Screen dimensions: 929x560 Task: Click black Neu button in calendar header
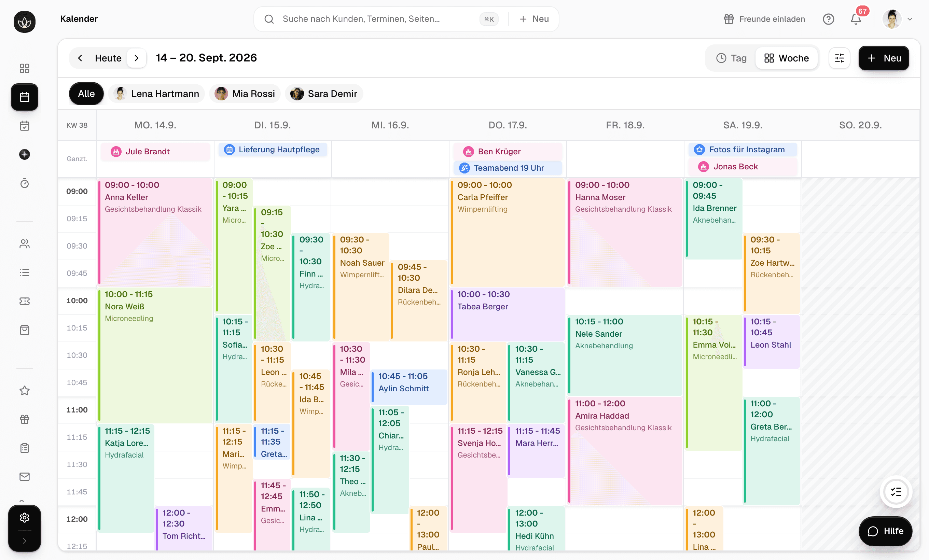[884, 58]
